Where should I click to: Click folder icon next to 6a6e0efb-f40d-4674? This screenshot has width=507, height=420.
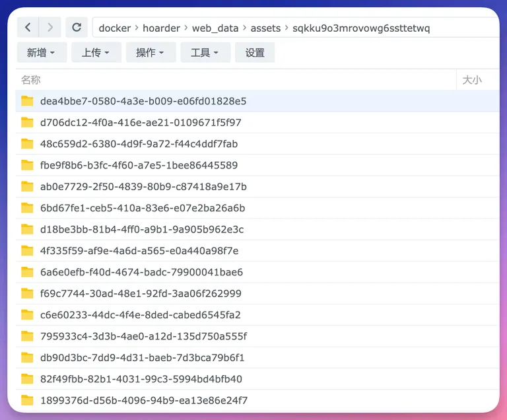[x=27, y=272]
